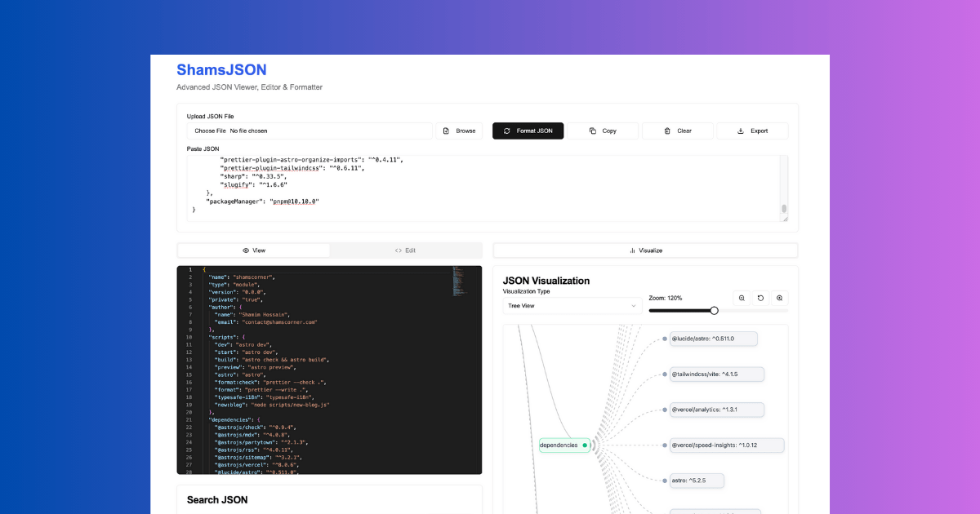Click the Browse button
Viewport: 980px width, 514px height.
(459, 131)
